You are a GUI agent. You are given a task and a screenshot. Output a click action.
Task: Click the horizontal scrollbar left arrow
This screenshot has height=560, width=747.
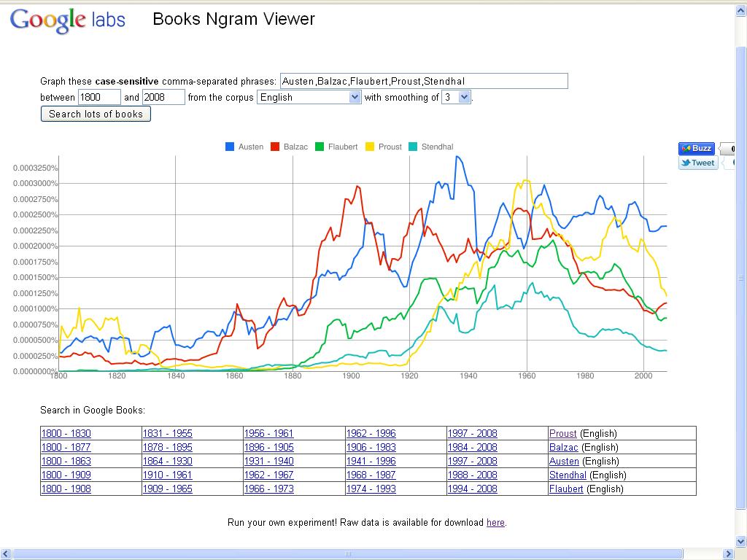6,554
